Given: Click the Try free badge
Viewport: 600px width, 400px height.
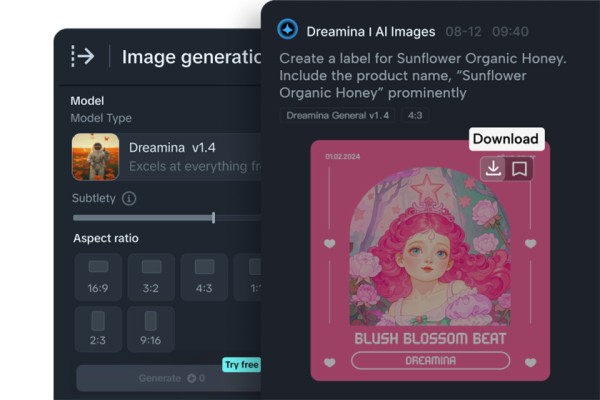Looking at the screenshot, I should click(x=241, y=364).
